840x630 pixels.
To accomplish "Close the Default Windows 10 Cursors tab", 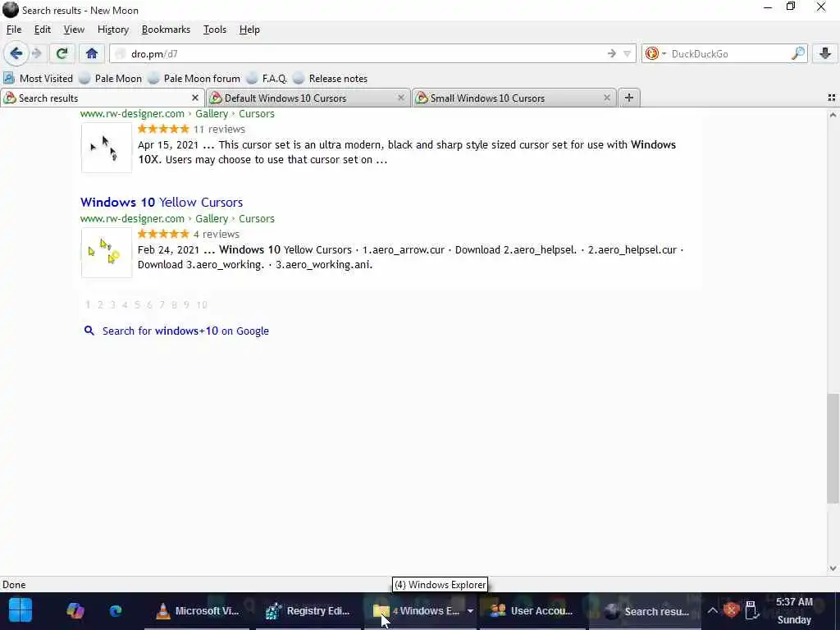I will [x=400, y=98].
